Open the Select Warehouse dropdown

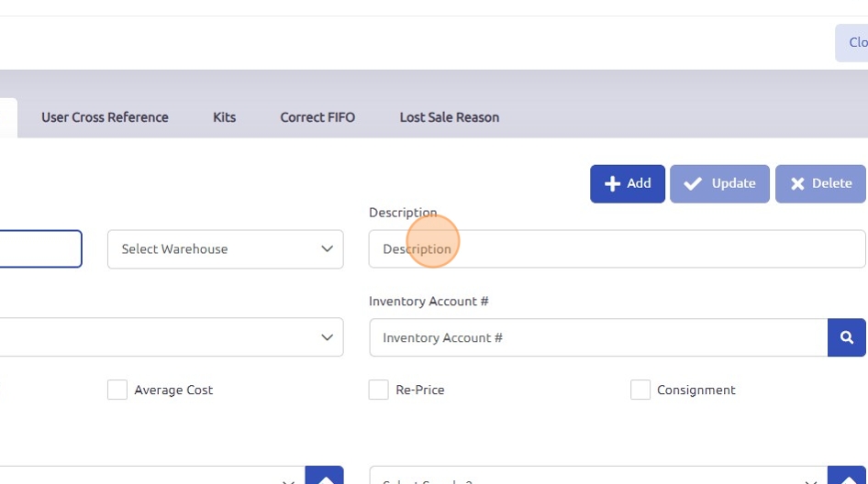(225, 249)
